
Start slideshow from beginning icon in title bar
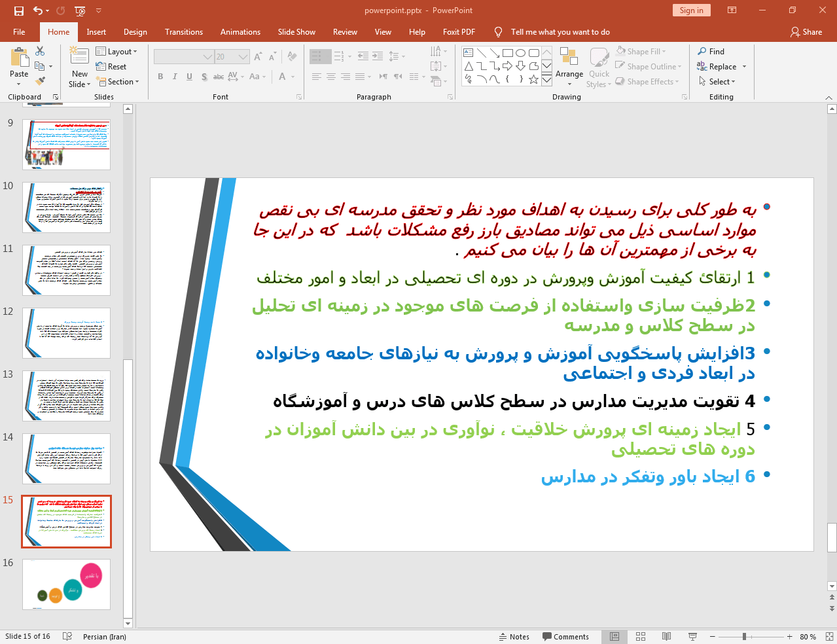pos(80,10)
